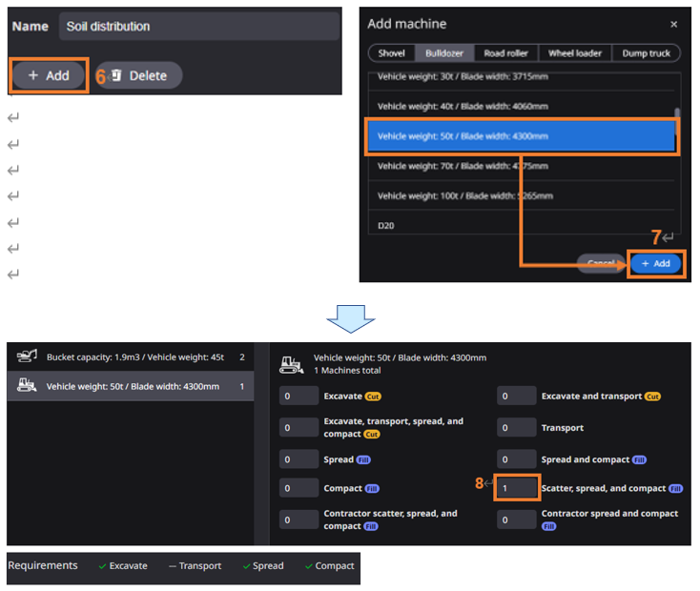Click the Excavate, transport, spread, and compact field
700x591 pixels.
click(299, 428)
